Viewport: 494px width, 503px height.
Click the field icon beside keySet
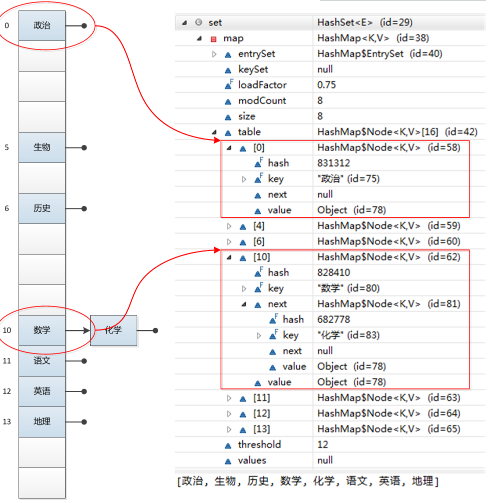[x=228, y=70]
